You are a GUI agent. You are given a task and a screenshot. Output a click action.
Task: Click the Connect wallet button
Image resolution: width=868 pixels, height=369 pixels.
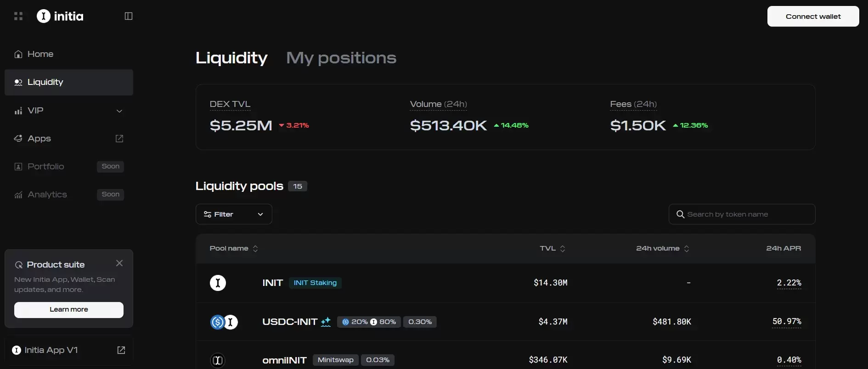coord(813,17)
